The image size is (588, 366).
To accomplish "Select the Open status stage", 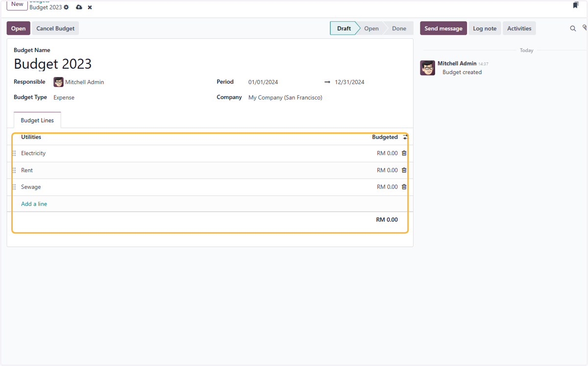I will click(x=371, y=28).
